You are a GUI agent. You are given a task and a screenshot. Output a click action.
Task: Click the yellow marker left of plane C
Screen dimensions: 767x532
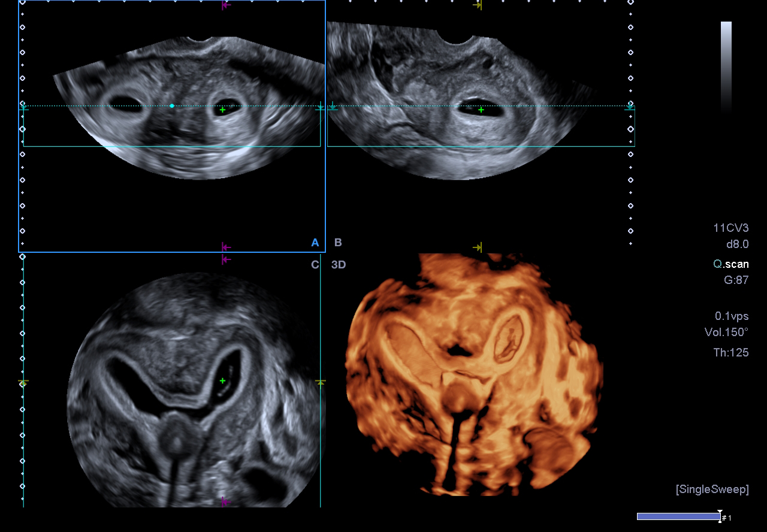point(23,382)
